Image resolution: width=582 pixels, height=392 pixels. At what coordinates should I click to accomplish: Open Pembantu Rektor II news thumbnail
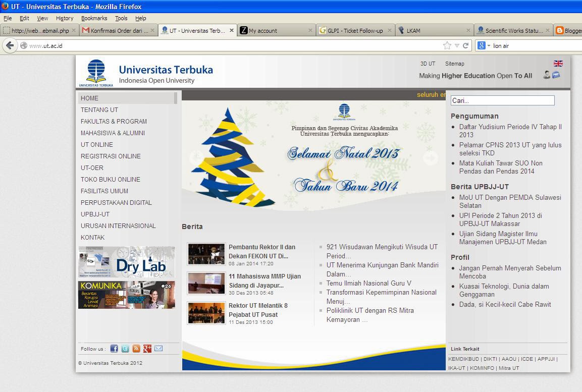coord(206,254)
